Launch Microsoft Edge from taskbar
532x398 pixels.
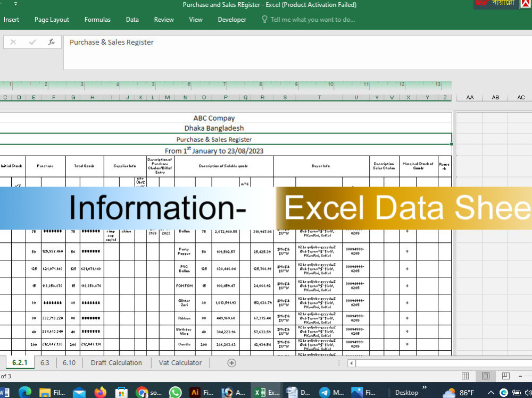coord(24,393)
